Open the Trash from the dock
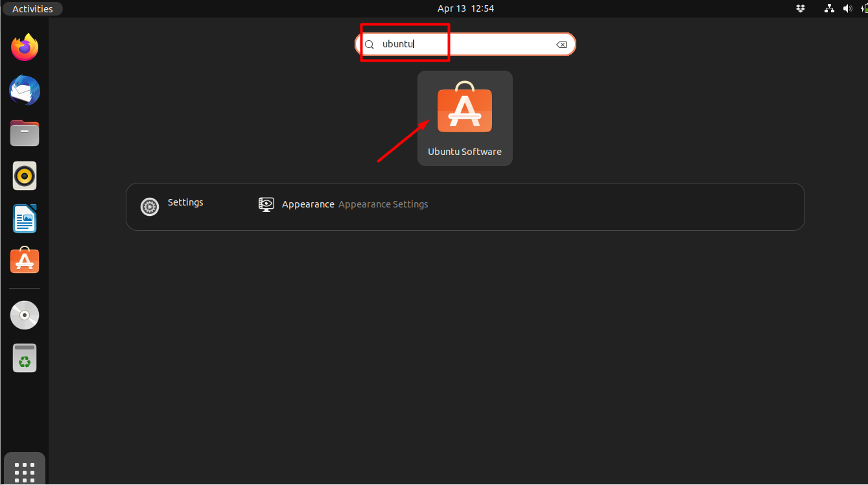 tap(25, 358)
